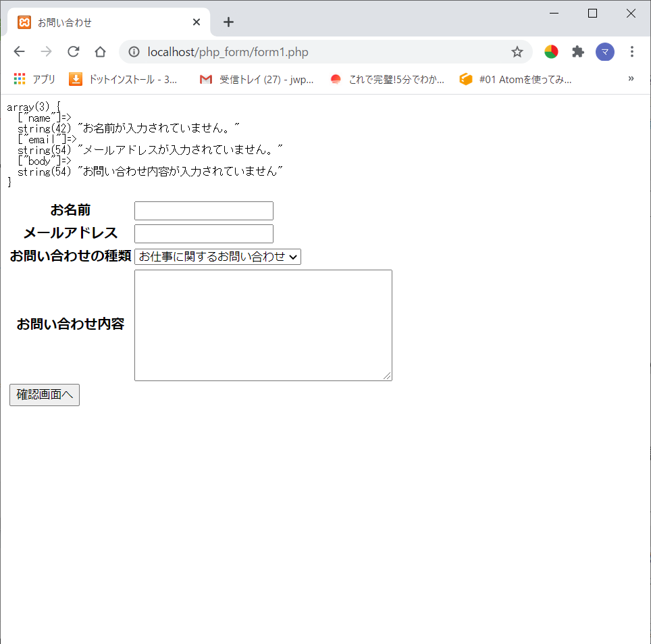
Task: Grab the textarea resize handle
Action: 387,376
